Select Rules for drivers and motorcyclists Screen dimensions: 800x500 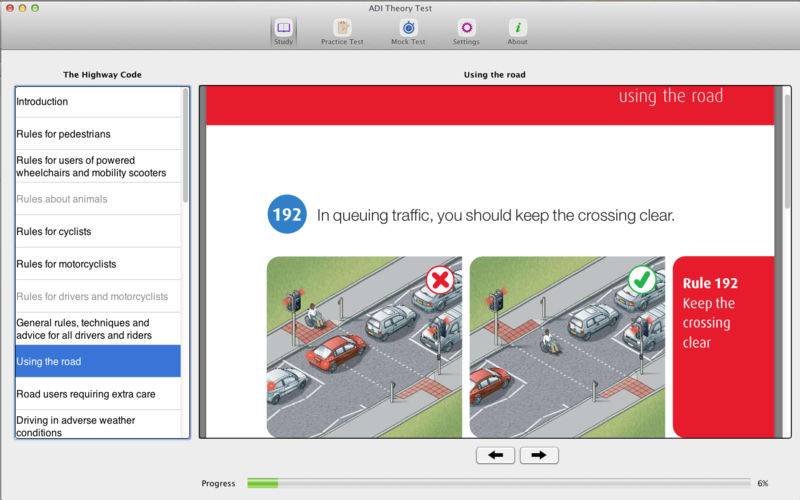(98, 296)
